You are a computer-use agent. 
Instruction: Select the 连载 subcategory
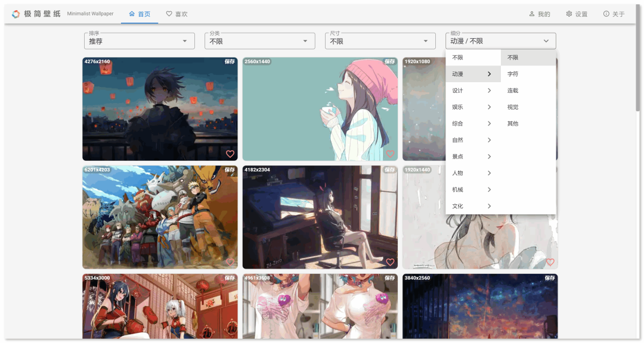(528, 91)
